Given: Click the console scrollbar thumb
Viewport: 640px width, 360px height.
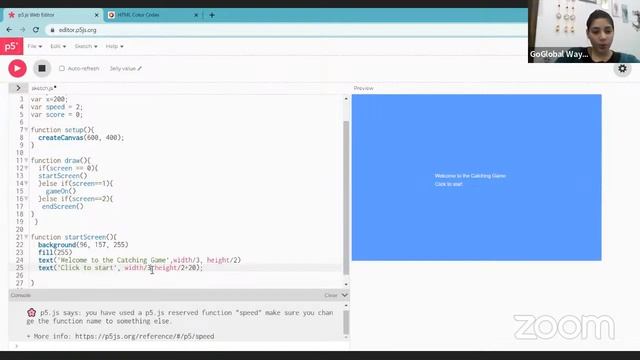Looking at the screenshot, I should (346, 322).
